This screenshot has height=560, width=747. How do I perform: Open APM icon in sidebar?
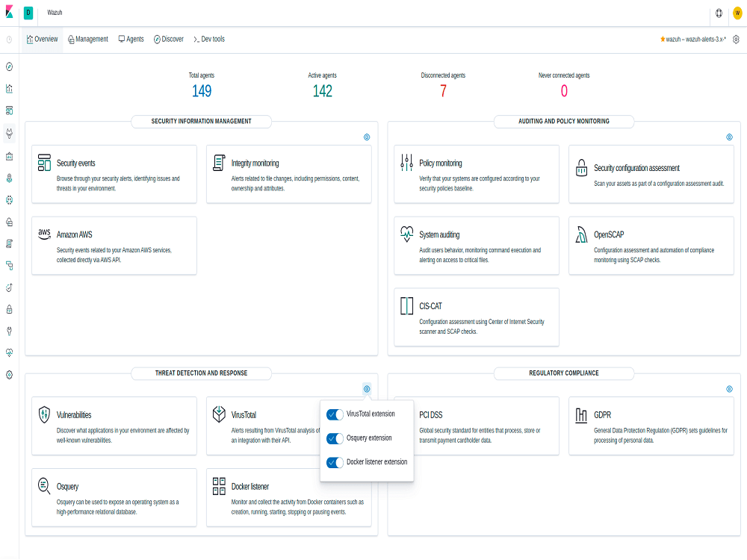point(9,266)
